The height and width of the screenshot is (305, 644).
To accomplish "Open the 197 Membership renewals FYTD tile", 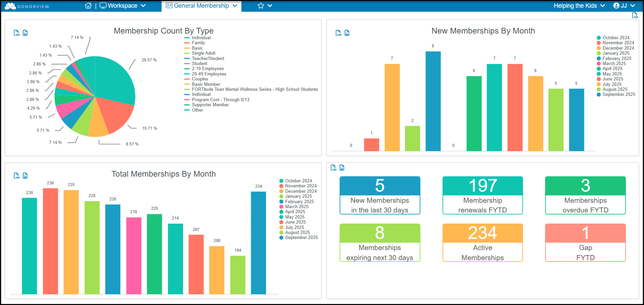I will (483, 195).
